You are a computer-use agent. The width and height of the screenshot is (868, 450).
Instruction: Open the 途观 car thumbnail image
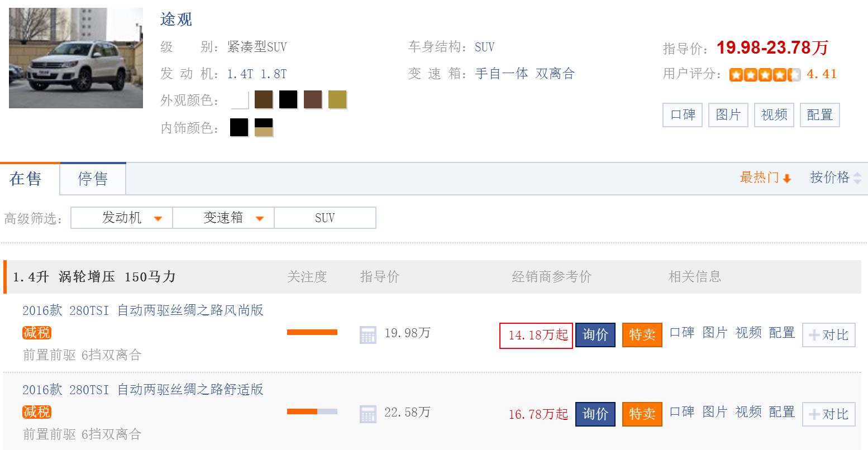coord(76,58)
